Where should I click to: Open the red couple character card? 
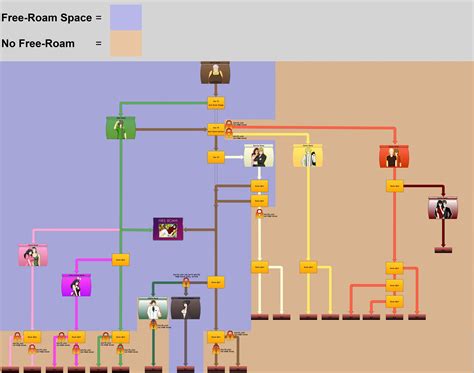coord(394,156)
